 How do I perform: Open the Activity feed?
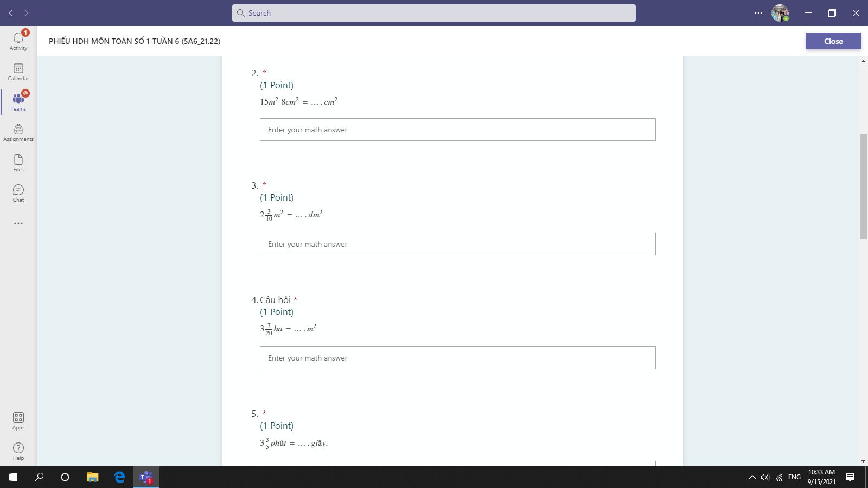click(18, 41)
